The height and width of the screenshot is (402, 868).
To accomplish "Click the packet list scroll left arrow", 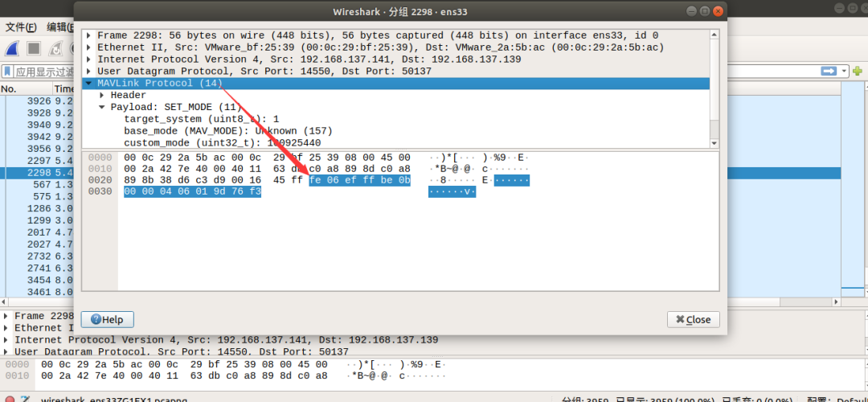I will coord(3,303).
